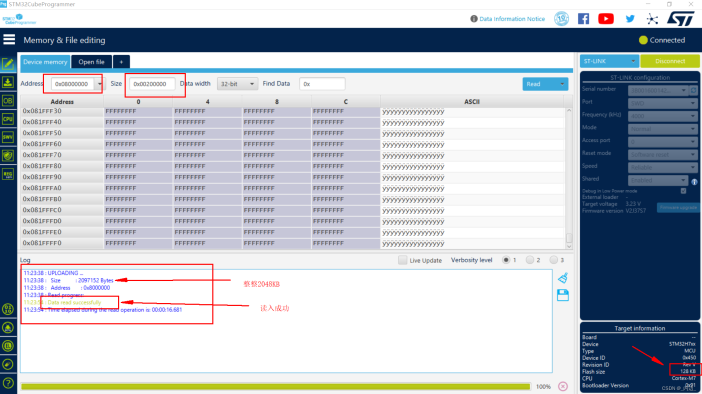Image resolution: width=702 pixels, height=394 pixels.
Task: Click the Find Data input field
Action: 322,84
